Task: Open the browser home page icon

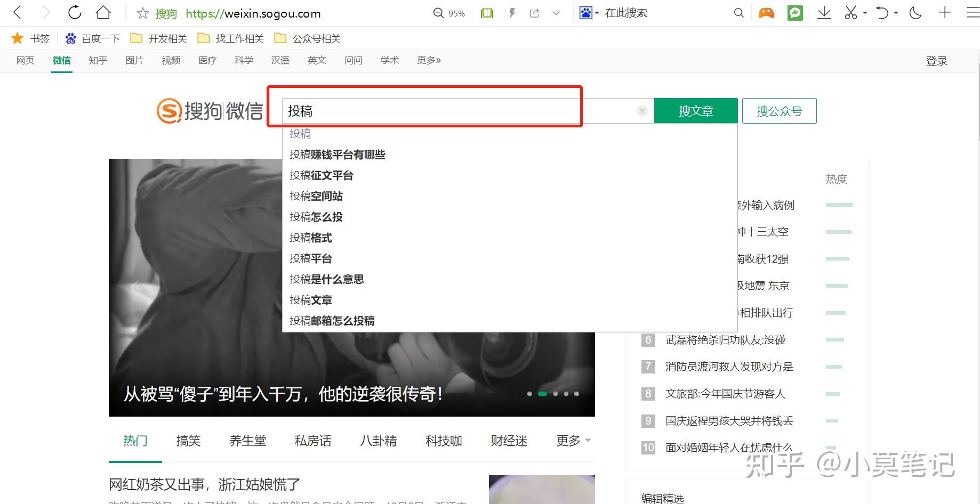Action: click(103, 13)
